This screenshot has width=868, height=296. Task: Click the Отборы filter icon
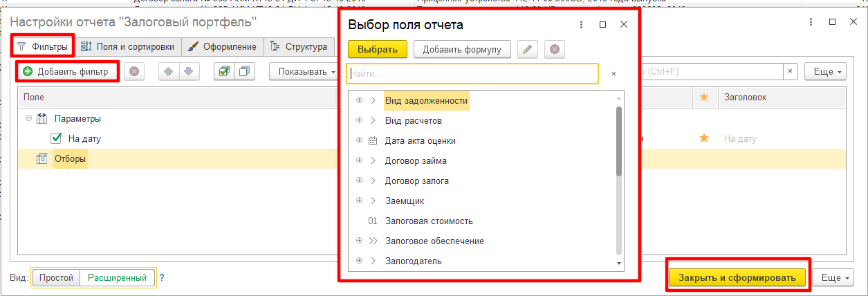pyautogui.click(x=41, y=159)
